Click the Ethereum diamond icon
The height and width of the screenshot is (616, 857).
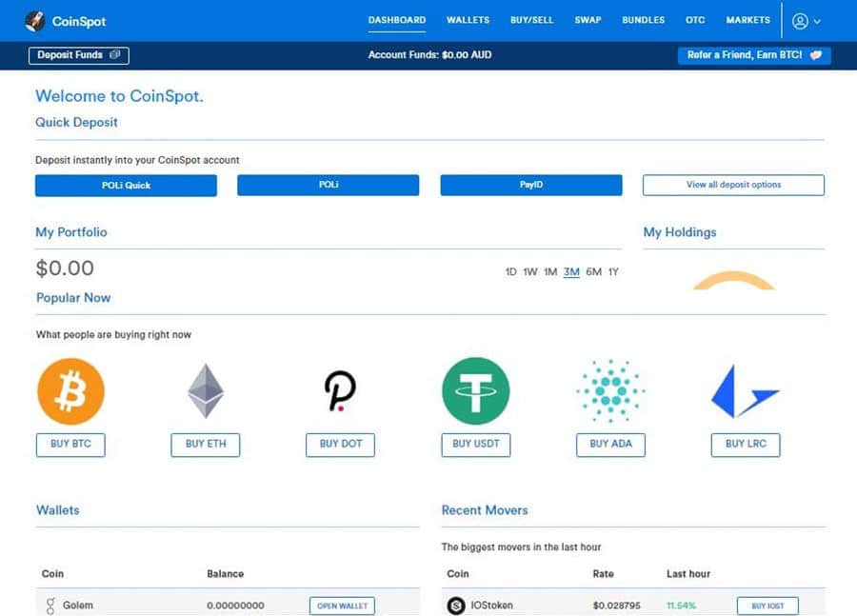pyautogui.click(x=206, y=391)
